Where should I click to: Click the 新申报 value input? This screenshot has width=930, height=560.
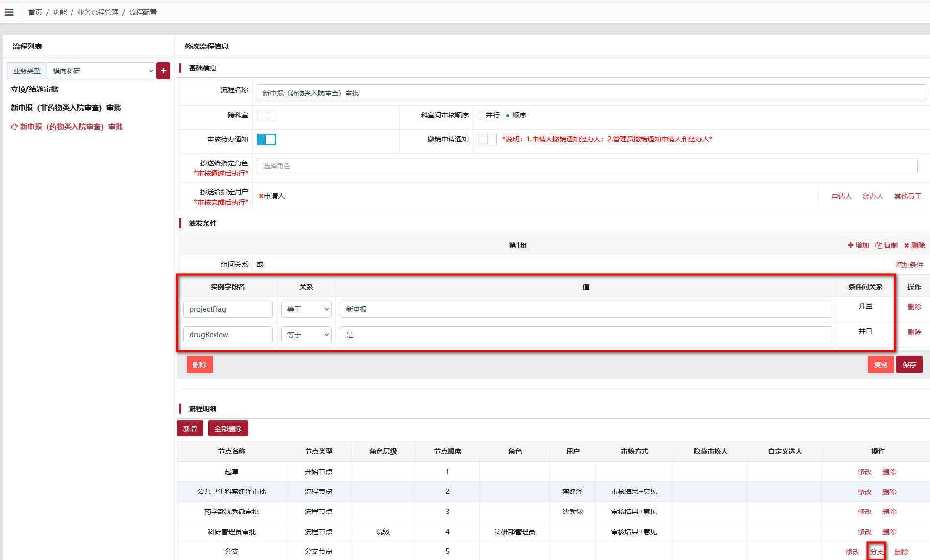(586, 309)
